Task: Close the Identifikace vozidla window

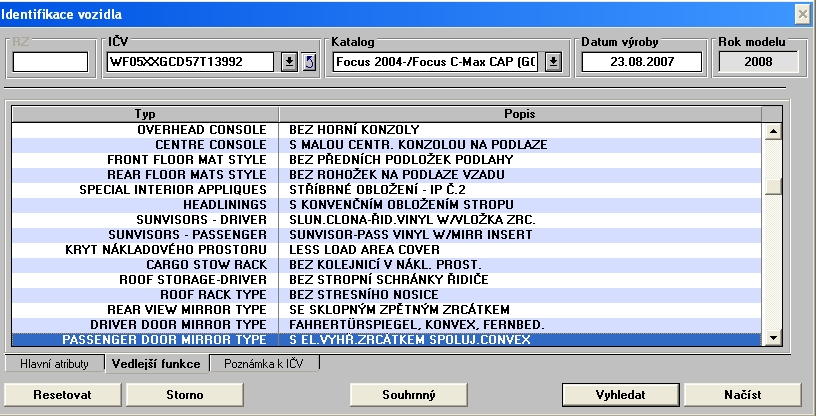Action: pos(802,12)
